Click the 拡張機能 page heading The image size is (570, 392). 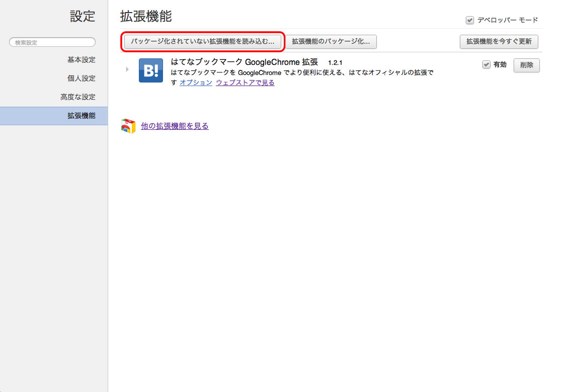pyautogui.click(x=146, y=17)
